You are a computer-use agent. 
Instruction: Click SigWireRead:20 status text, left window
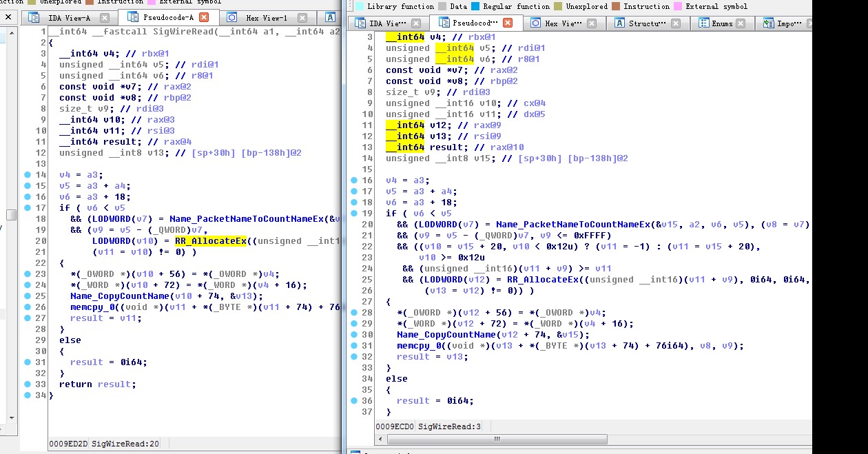click(125, 444)
